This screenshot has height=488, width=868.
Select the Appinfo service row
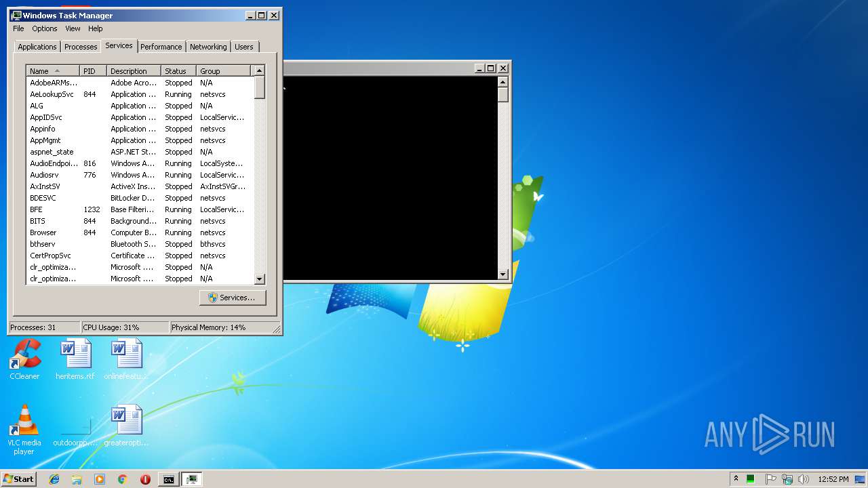coord(139,129)
